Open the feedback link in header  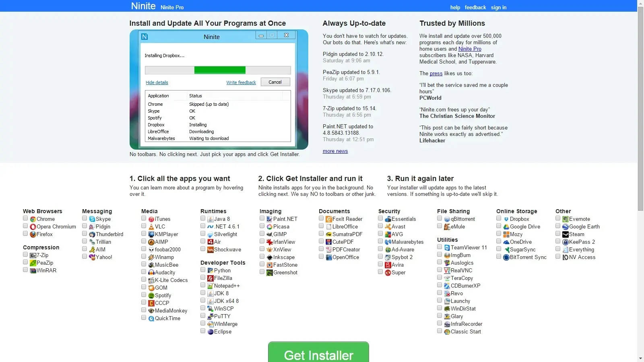pyautogui.click(x=475, y=7)
